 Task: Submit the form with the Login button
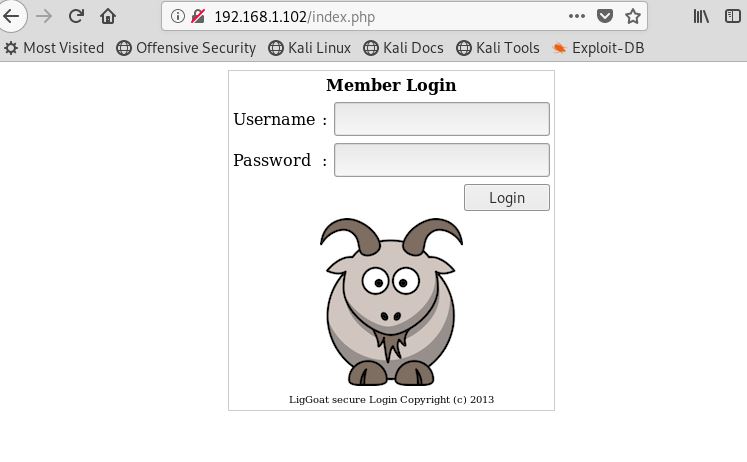click(x=507, y=198)
